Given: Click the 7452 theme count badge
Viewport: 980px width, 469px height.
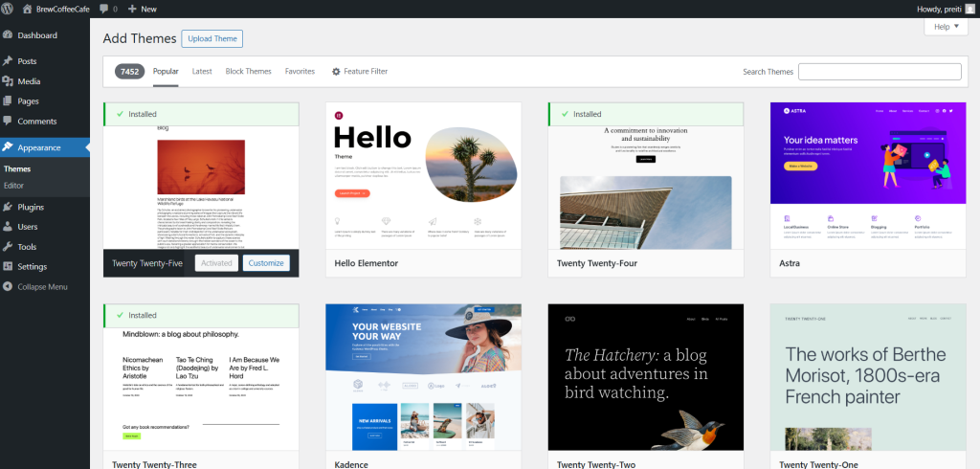Looking at the screenshot, I should (x=129, y=71).
